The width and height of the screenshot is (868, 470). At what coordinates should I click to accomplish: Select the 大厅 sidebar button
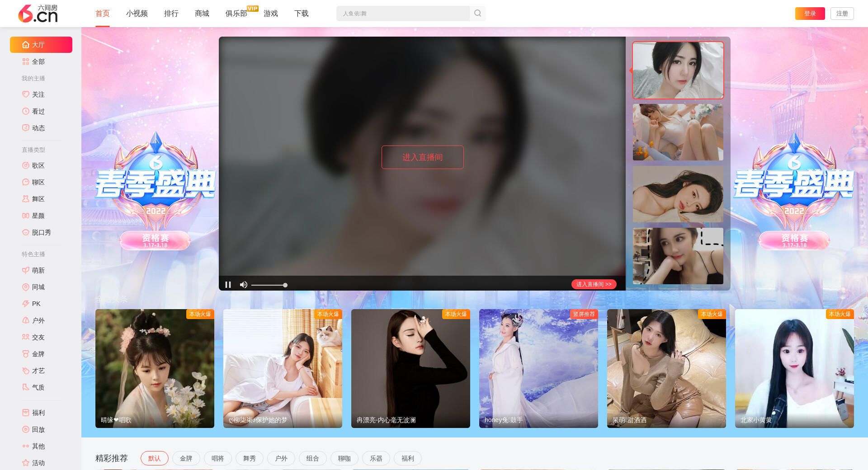tap(41, 45)
